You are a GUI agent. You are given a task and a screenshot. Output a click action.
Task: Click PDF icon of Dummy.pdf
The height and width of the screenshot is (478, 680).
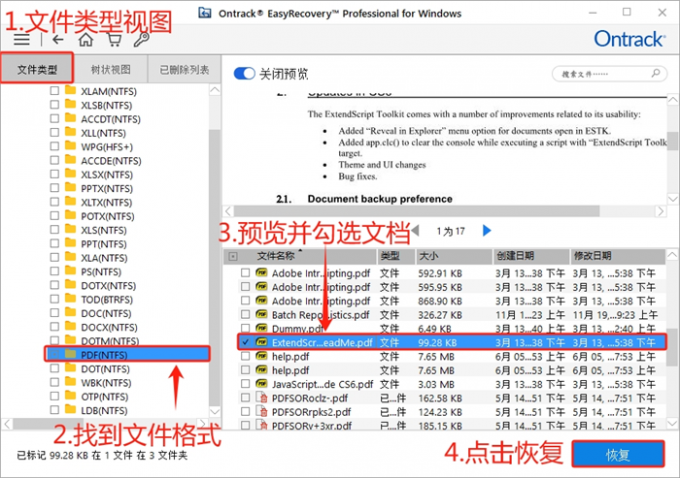coord(262,328)
